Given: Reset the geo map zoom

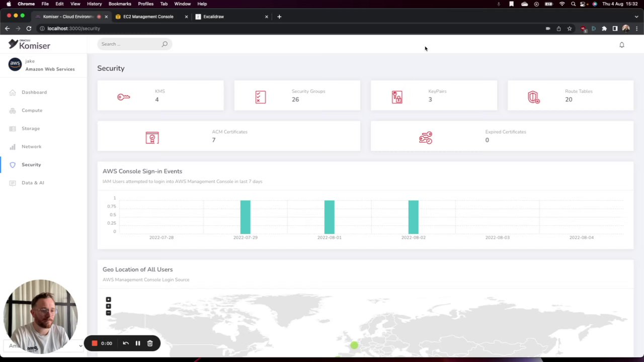Looking at the screenshot, I should coord(108,300).
